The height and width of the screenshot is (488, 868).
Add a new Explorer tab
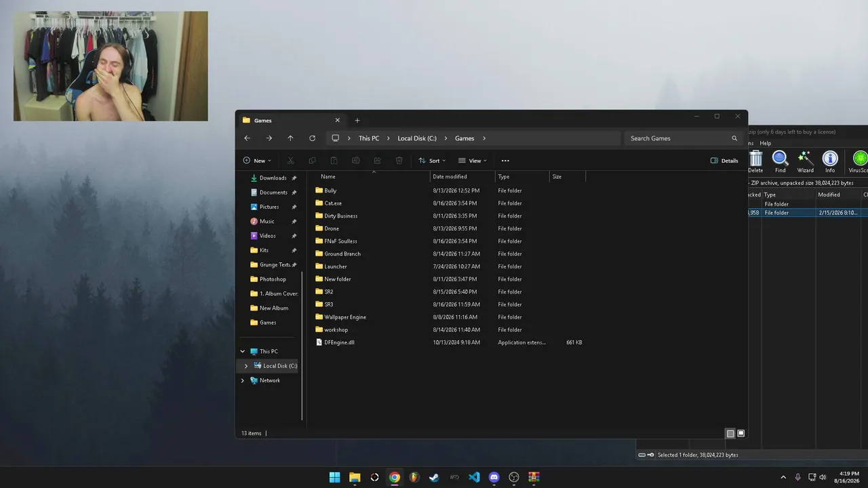pos(357,121)
